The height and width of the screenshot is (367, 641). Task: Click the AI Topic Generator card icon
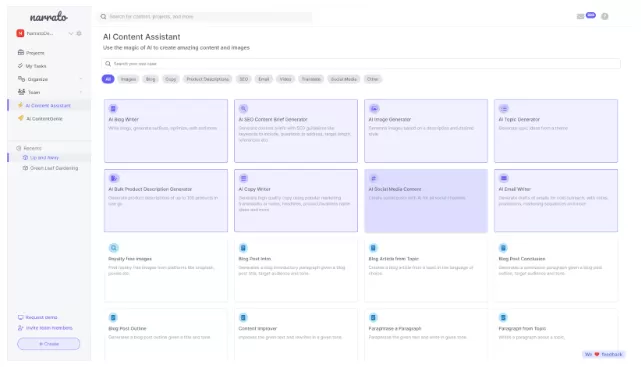[x=504, y=108]
